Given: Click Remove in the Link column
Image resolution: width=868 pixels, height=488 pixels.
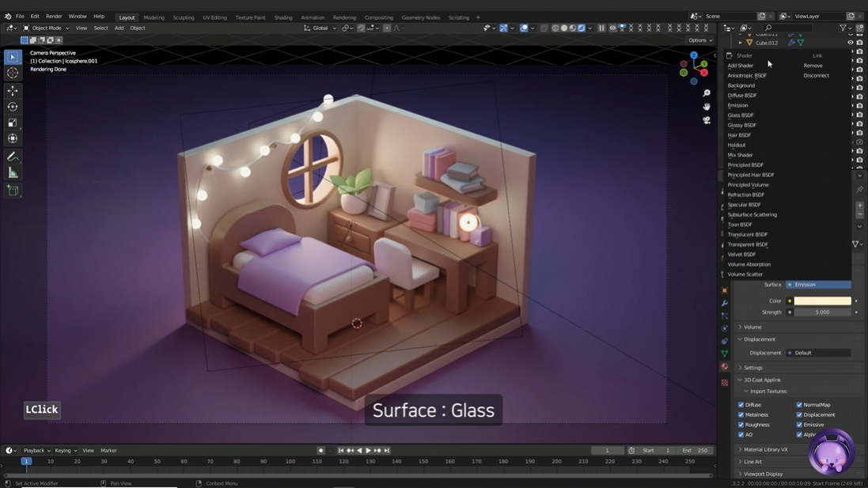Looking at the screenshot, I should [813, 66].
